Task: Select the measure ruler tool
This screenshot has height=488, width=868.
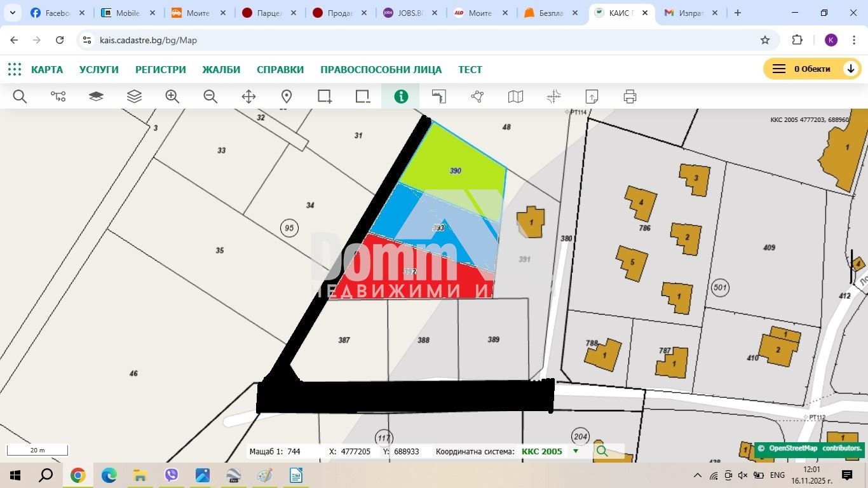Action: tap(439, 97)
